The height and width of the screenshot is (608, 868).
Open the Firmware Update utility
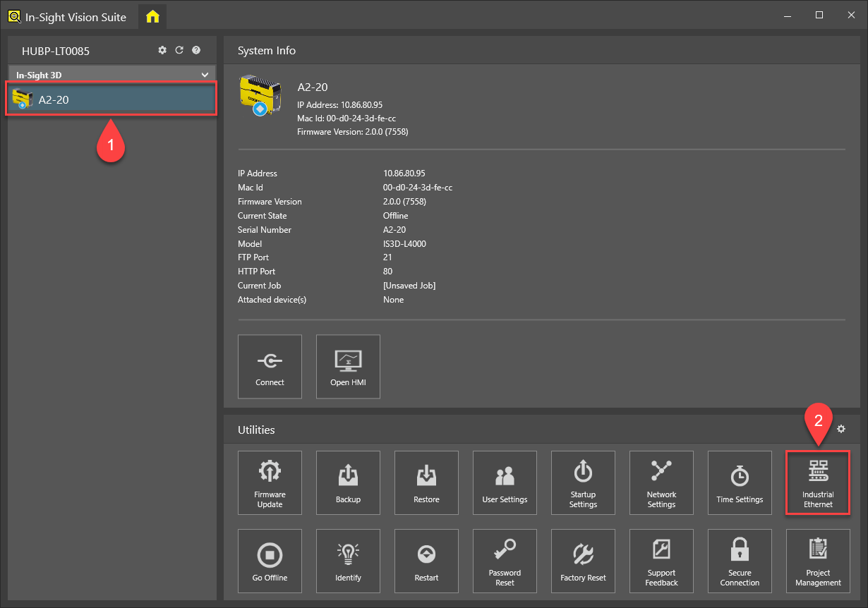point(270,482)
